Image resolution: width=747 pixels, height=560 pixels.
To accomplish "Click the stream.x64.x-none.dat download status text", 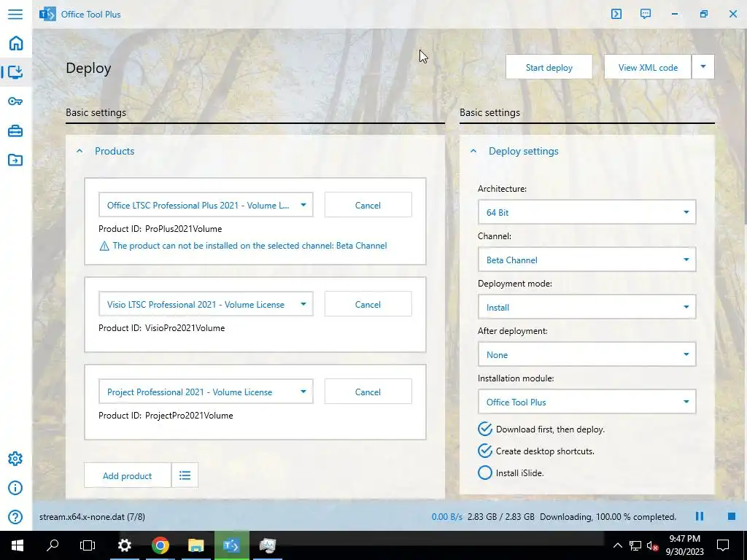I will pyautogui.click(x=92, y=517).
